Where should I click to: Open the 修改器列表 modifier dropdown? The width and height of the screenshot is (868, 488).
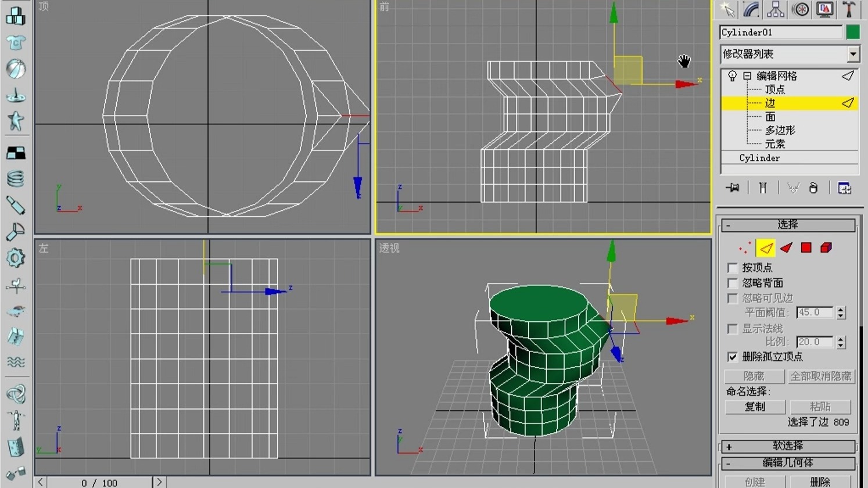point(853,53)
